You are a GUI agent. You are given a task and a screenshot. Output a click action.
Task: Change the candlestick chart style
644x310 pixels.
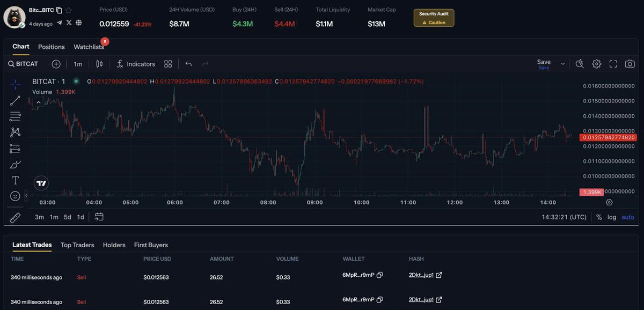click(x=99, y=64)
